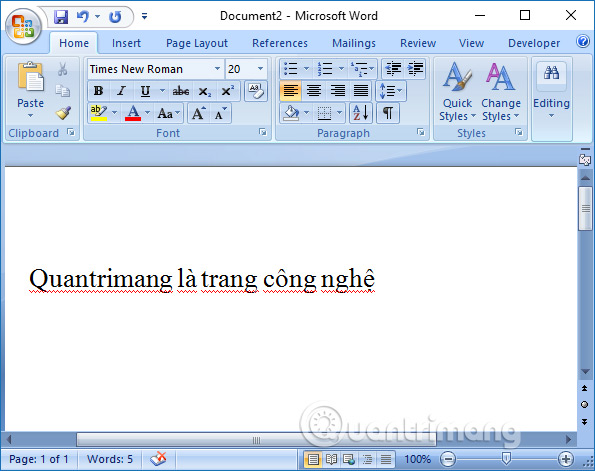The image size is (595, 471).
Task: Open the line spacing dropdown
Action: 391,91
